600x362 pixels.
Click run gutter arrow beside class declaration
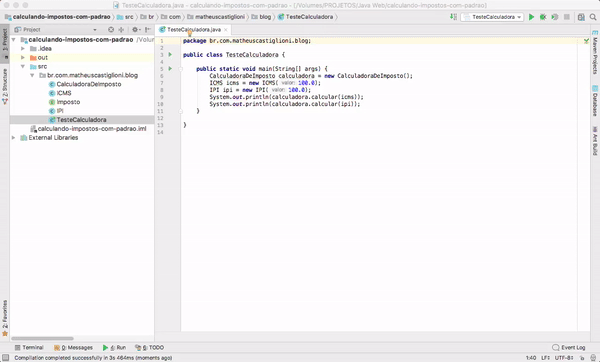[x=170, y=55]
